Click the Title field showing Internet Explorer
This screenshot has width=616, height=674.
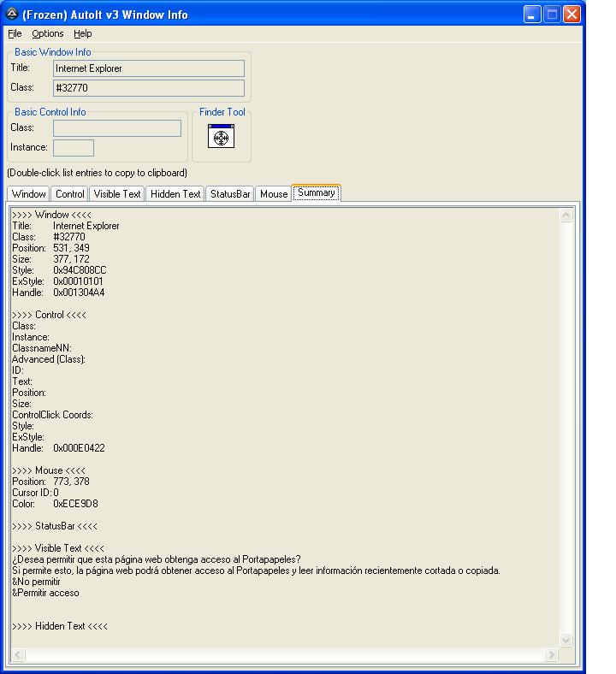click(149, 68)
